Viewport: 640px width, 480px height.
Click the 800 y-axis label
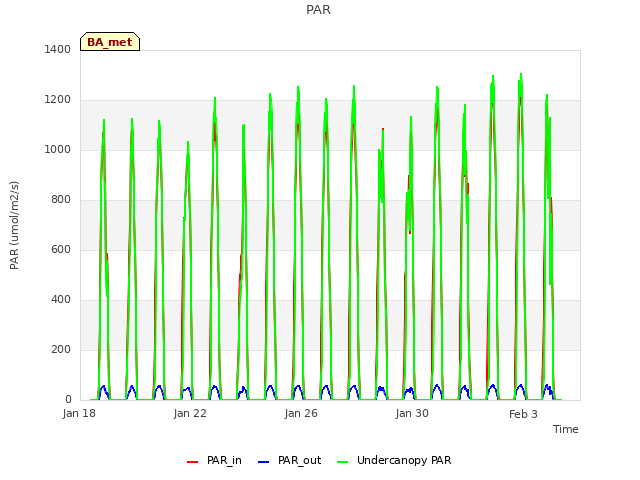pyautogui.click(x=61, y=200)
